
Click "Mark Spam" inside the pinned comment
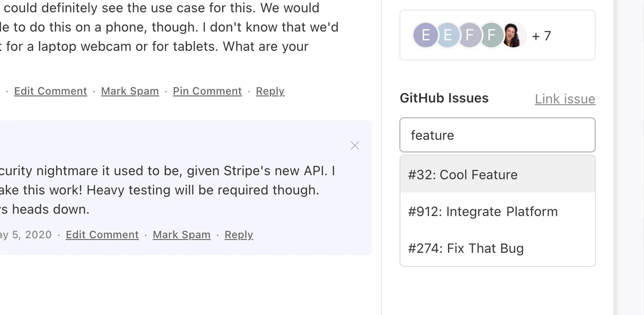[x=181, y=234]
